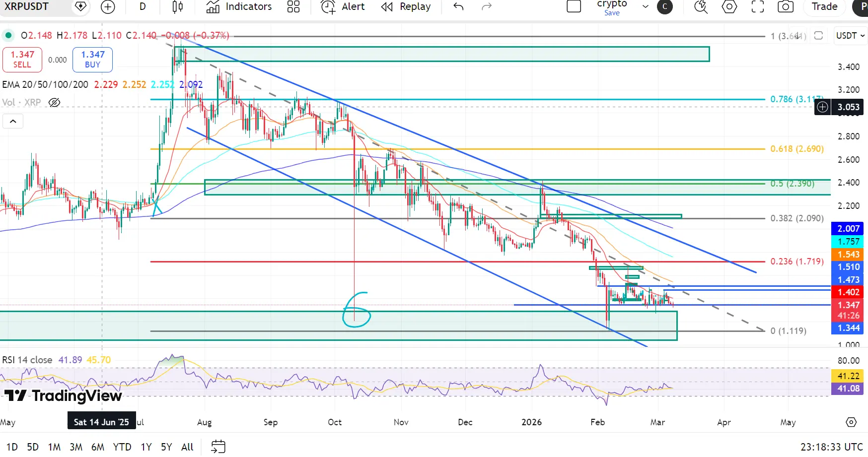This screenshot has height=457, width=868.
Task: Undo the last chart action
Action: [458, 6]
